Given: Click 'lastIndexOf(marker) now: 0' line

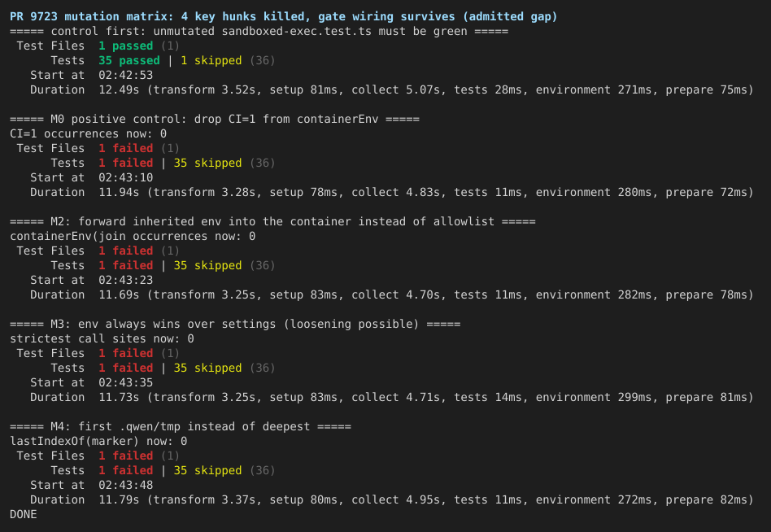Looking at the screenshot, I should click(x=99, y=442).
